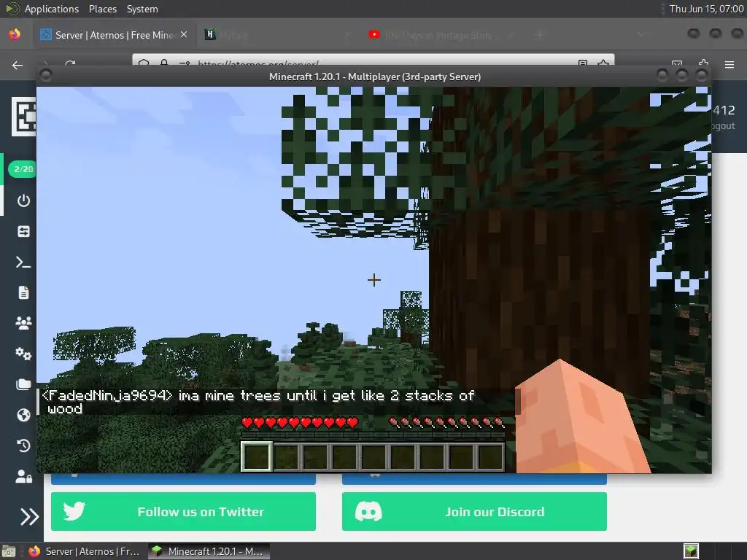747x560 pixels.
Task: Open the Places menu in top panel
Action: click(x=103, y=9)
